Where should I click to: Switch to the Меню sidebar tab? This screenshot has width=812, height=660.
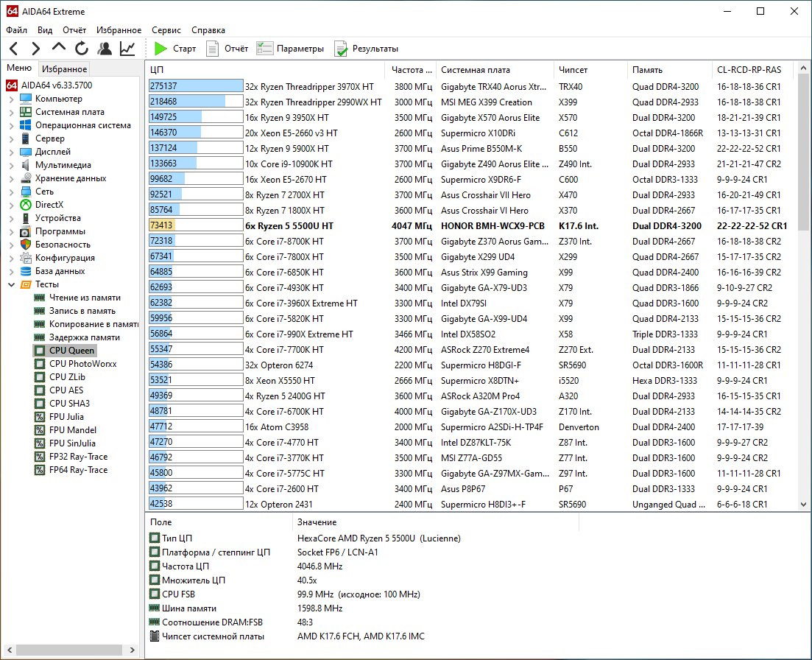coord(19,68)
